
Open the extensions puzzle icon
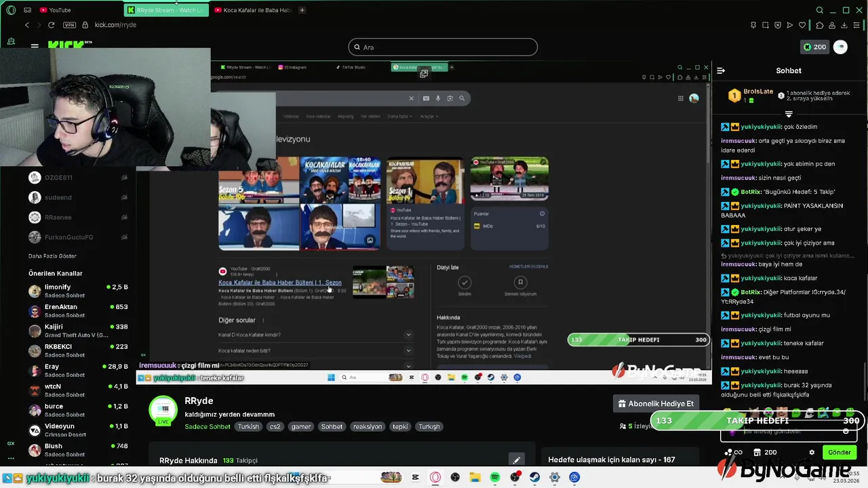[x=820, y=25]
